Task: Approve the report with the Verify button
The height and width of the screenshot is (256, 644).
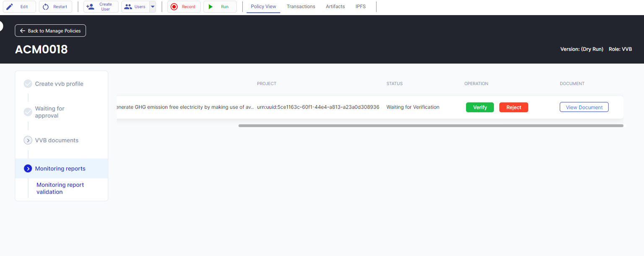Action: pos(480,107)
